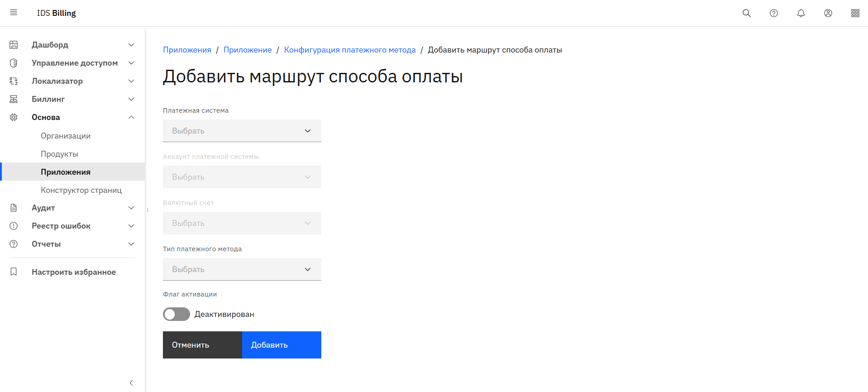
Task: Go to Конфигурация платежного метода breadcrumb
Action: click(349, 50)
